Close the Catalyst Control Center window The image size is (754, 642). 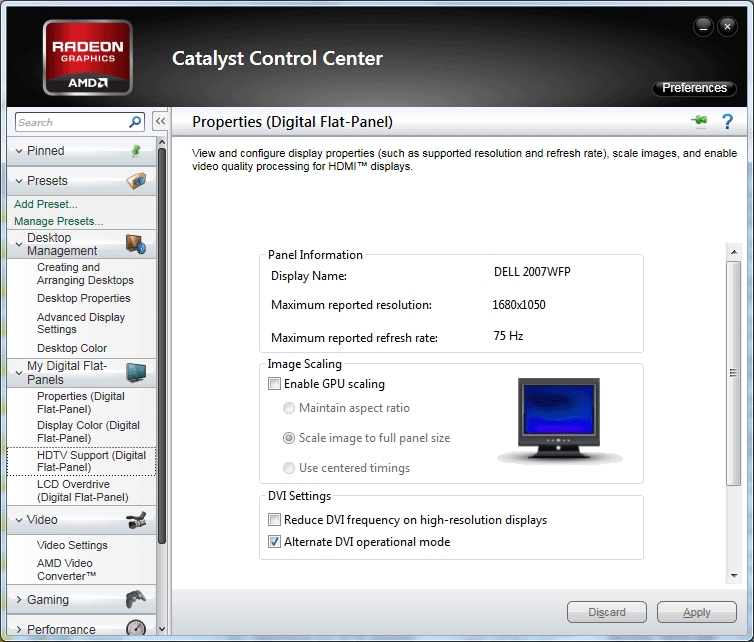[727, 26]
